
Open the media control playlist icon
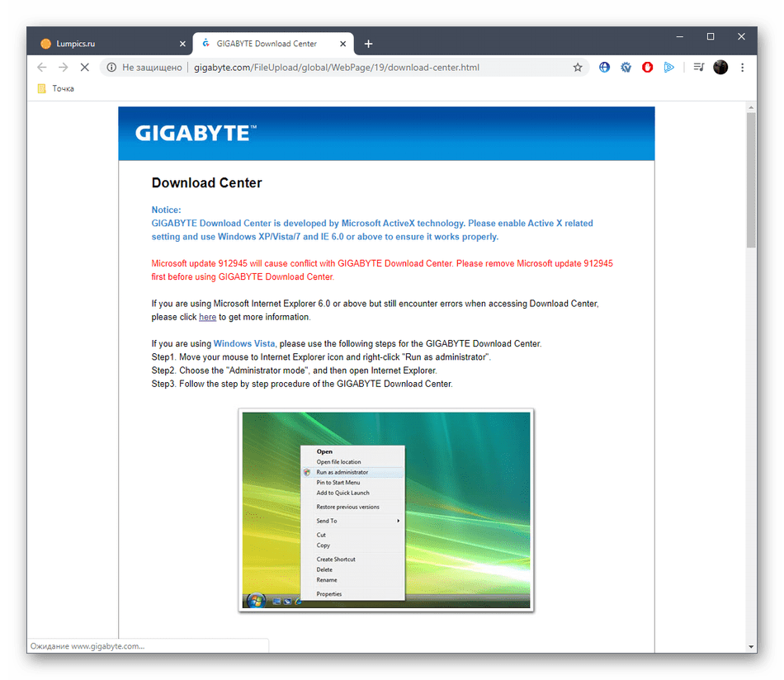[x=698, y=68]
